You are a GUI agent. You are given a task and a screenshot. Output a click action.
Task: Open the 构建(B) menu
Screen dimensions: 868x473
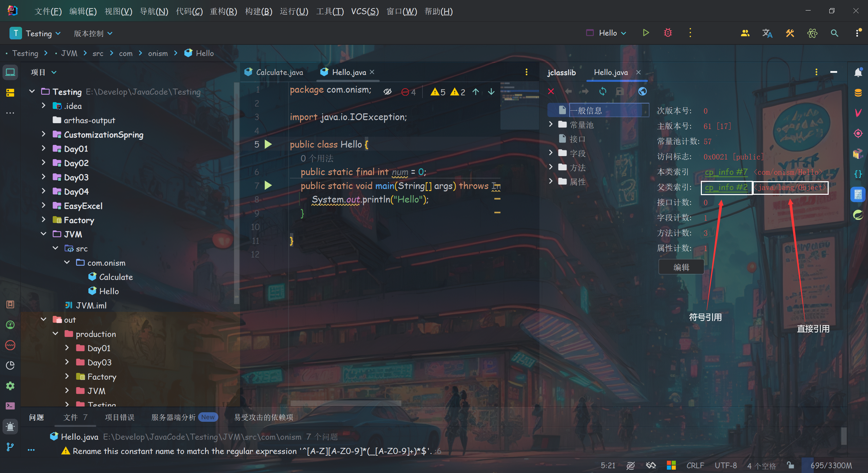[x=258, y=12]
